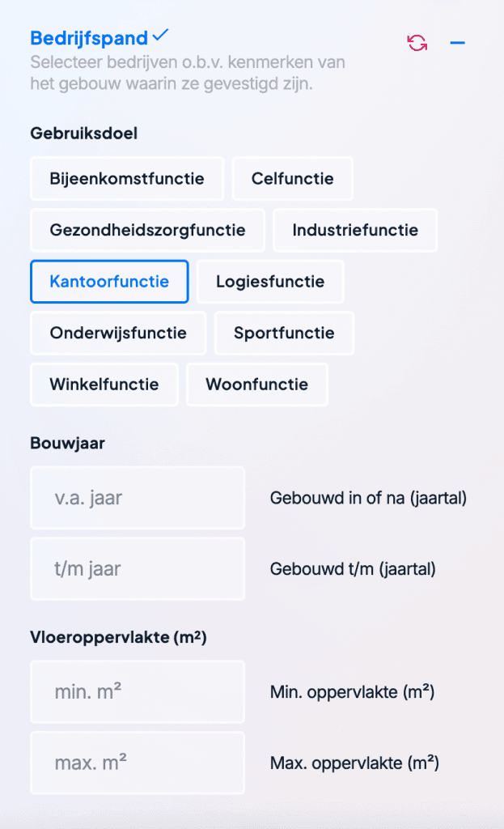Enable the Sportfunctie filter

pyautogui.click(x=284, y=334)
